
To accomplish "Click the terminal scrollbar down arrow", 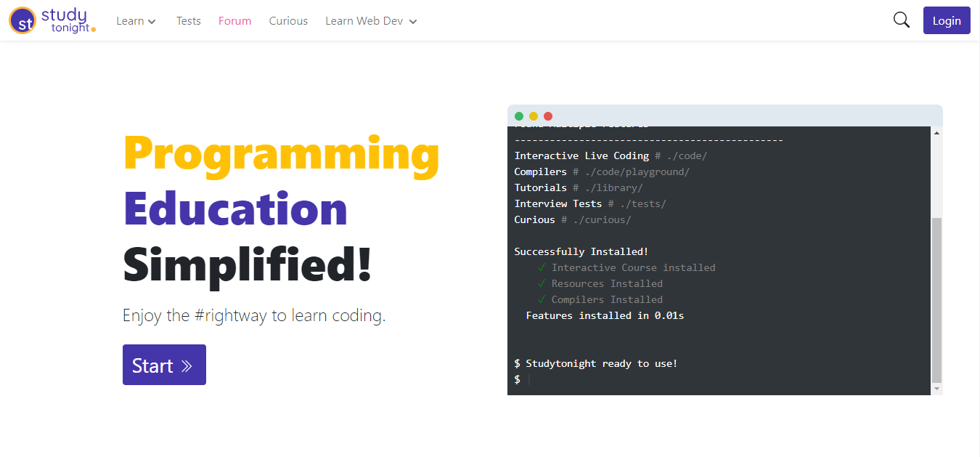I will (936, 389).
